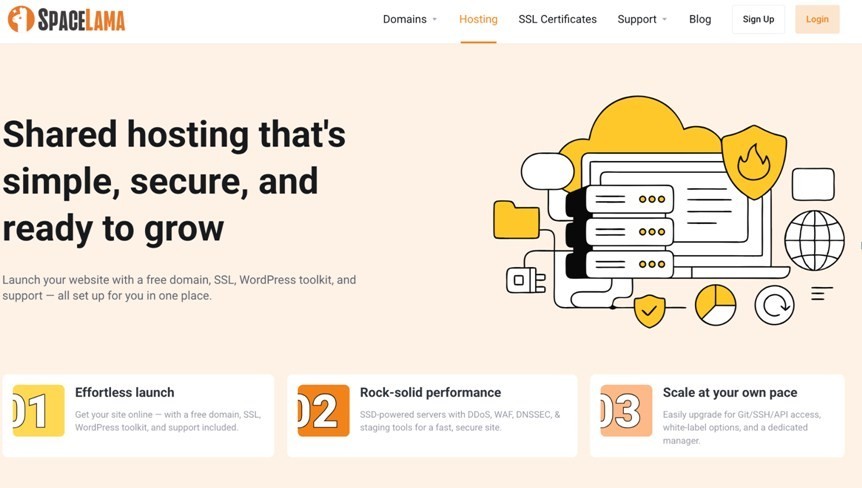Expand the Support dropdown arrow
The height and width of the screenshot is (488, 862).
tap(664, 19)
